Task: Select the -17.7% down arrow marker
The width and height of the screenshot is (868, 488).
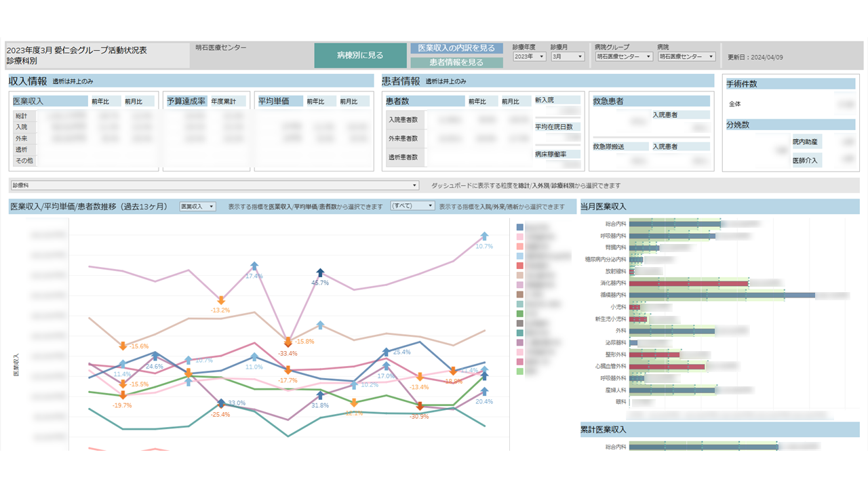Action: pos(288,370)
